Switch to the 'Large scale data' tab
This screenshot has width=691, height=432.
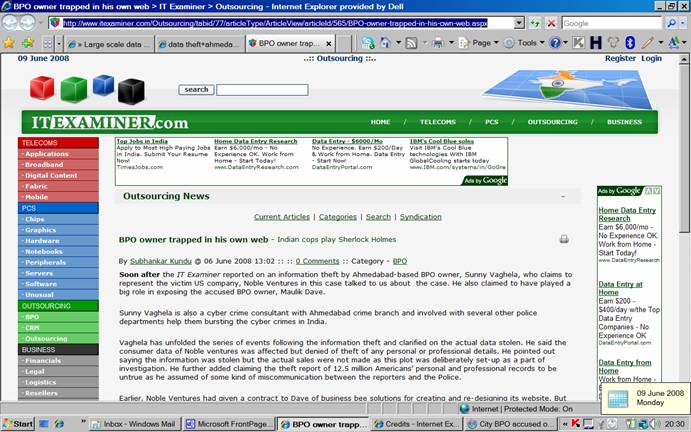tap(110, 44)
